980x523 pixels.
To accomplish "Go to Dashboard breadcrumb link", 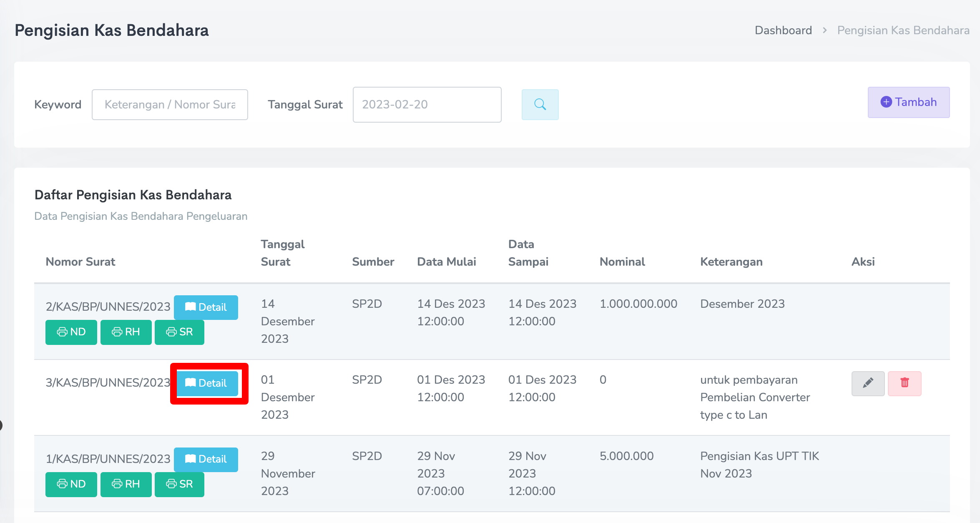I will (x=783, y=30).
